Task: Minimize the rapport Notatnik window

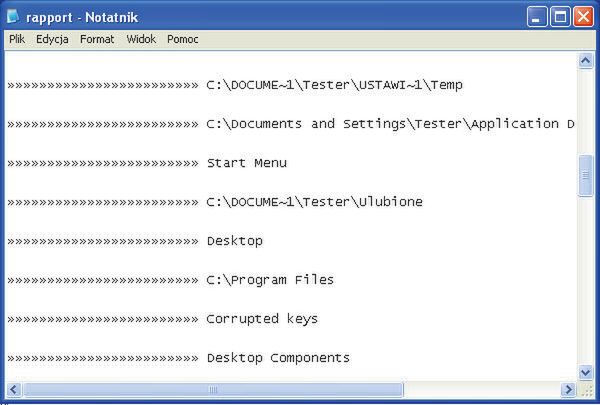Action: tap(537, 15)
